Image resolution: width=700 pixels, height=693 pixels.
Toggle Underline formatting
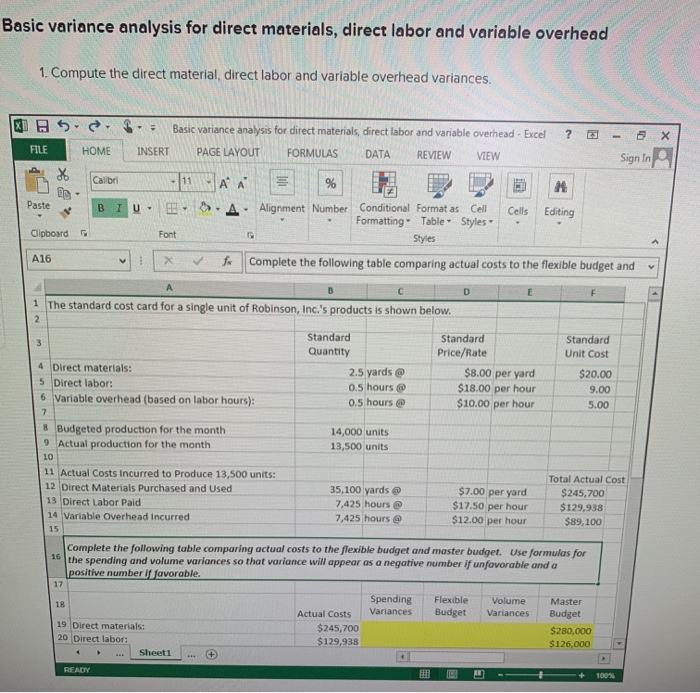(137, 209)
